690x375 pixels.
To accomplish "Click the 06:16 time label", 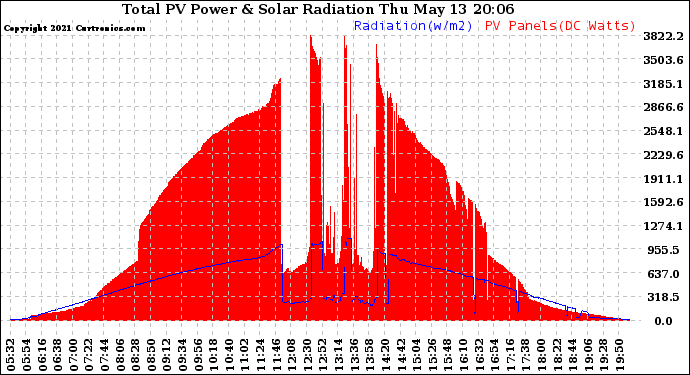I will click(x=42, y=355).
